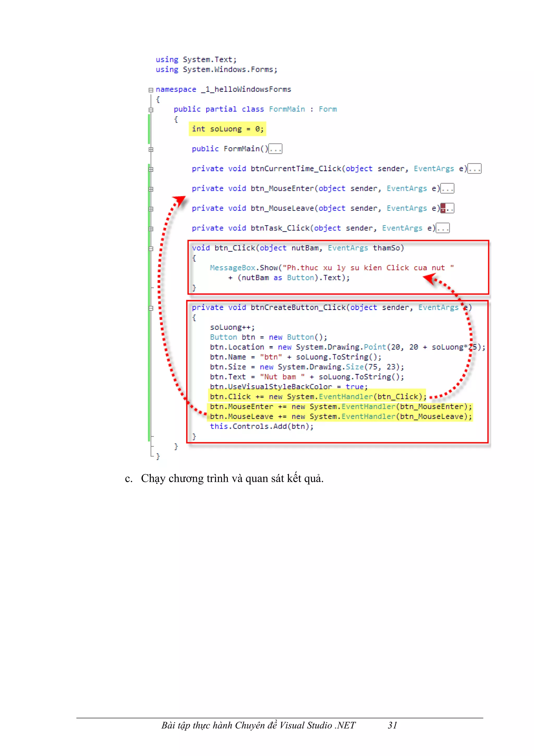Click the btnTask_Click method name
This screenshot has width=534, height=756.
click(x=280, y=228)
